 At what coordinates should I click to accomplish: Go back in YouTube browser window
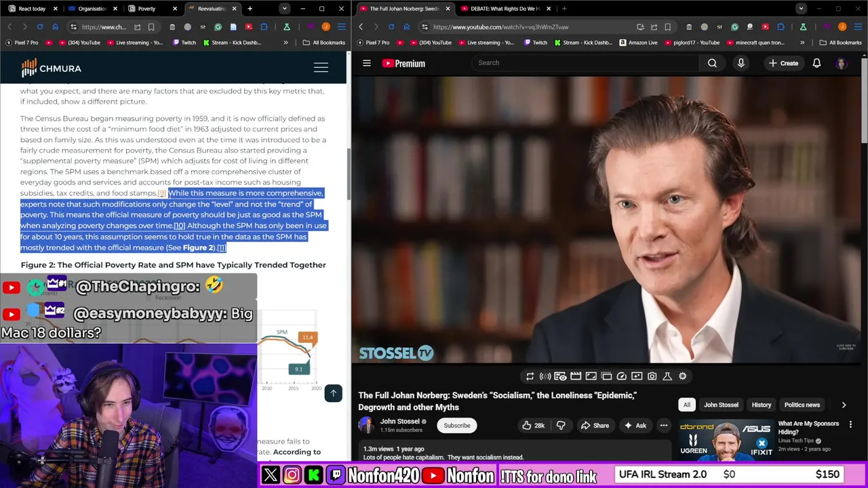[361, 27]
